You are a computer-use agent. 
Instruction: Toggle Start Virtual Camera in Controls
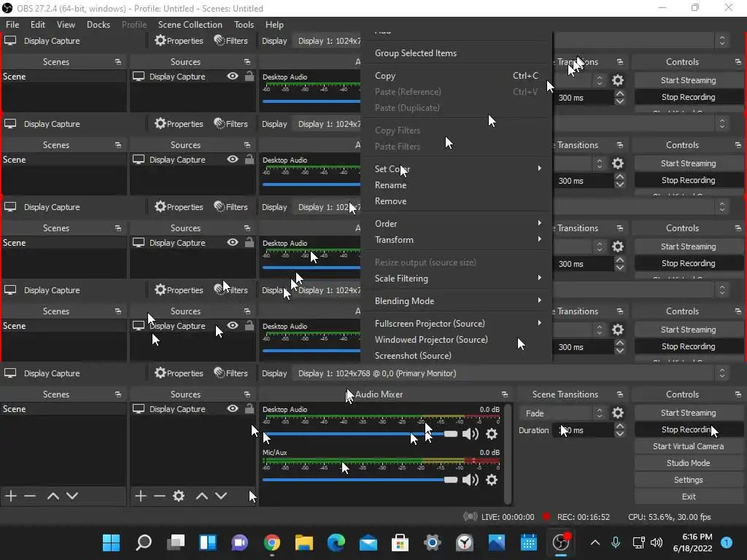[689, 446]
